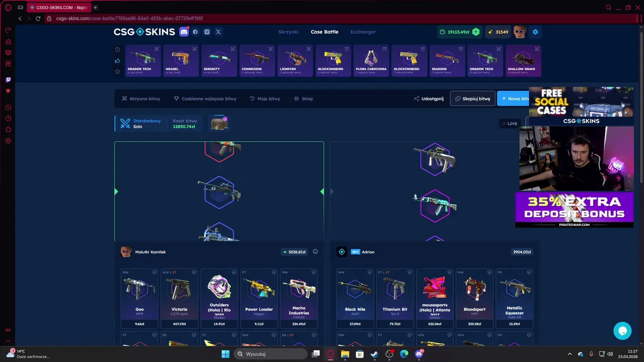Open the Seasons drop card

[447, 60]
